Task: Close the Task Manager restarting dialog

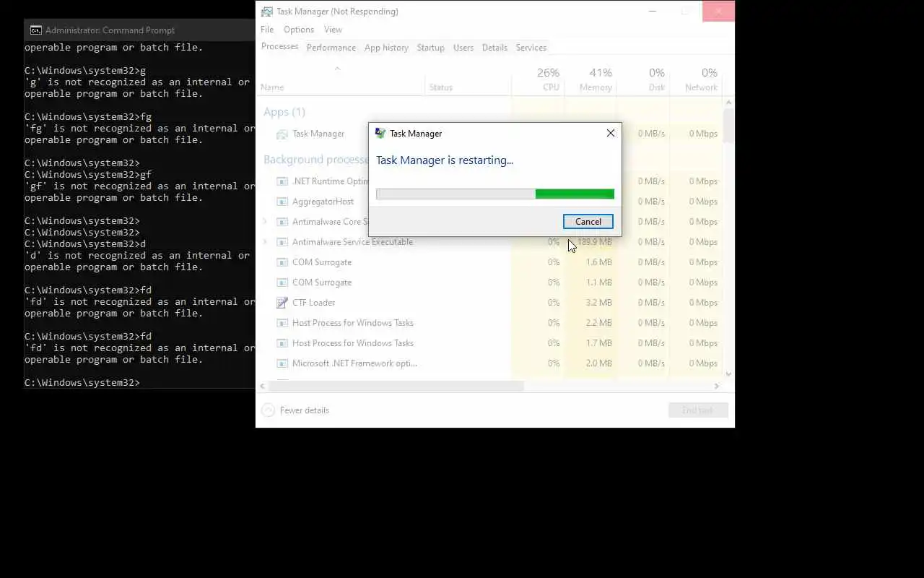Action: click(611, 133)
